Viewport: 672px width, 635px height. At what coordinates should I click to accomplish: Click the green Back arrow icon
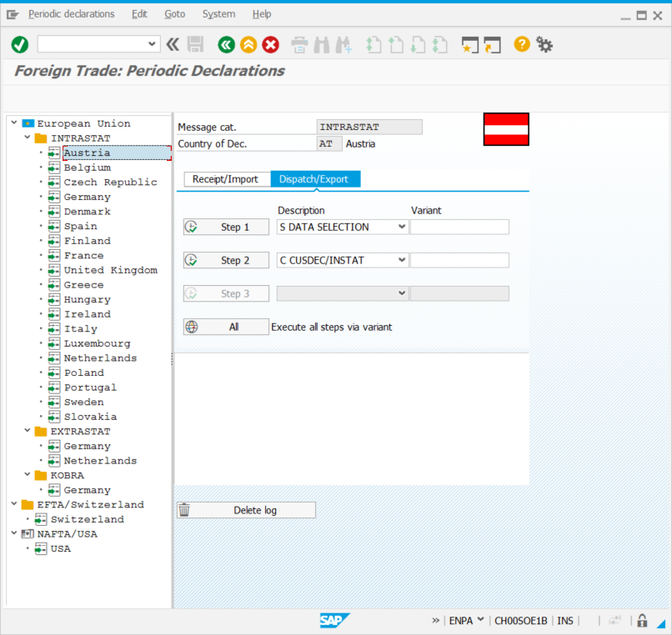[226, 44]
